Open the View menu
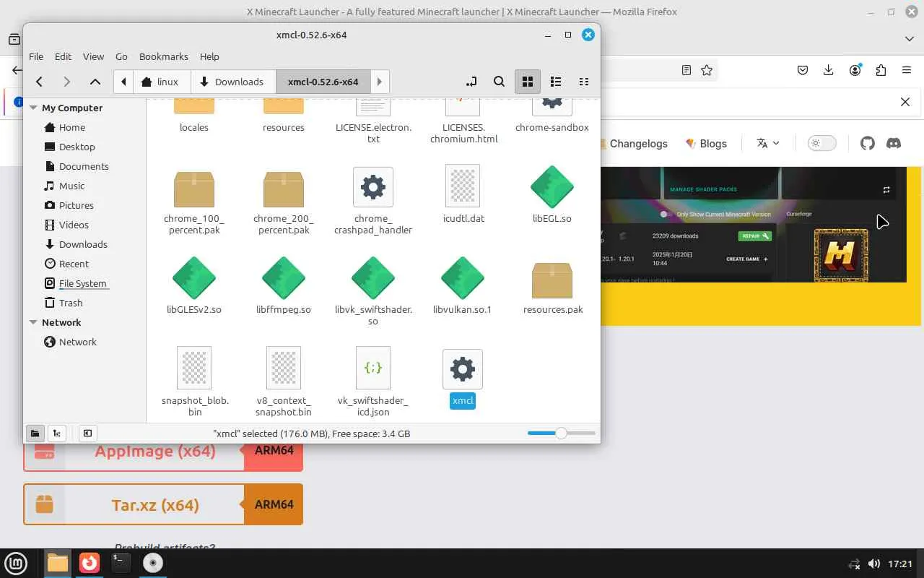The height and width of the screenshot is (578, 924). (93, 56)
